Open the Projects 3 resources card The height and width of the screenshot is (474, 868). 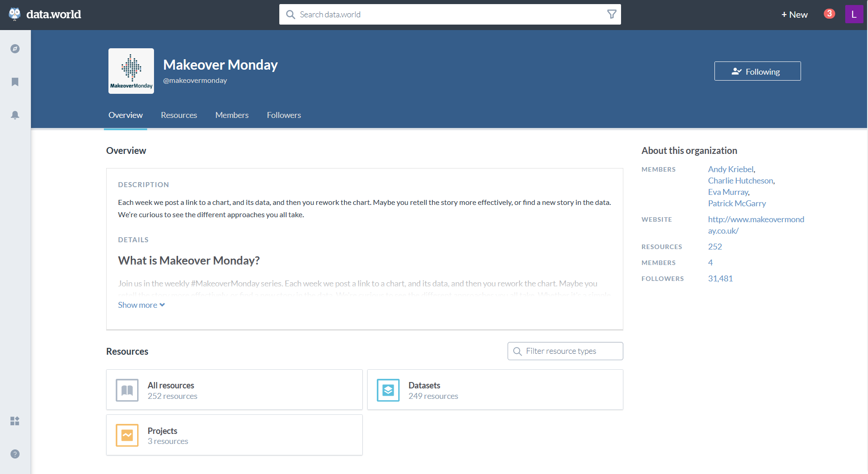click(234, 435)
